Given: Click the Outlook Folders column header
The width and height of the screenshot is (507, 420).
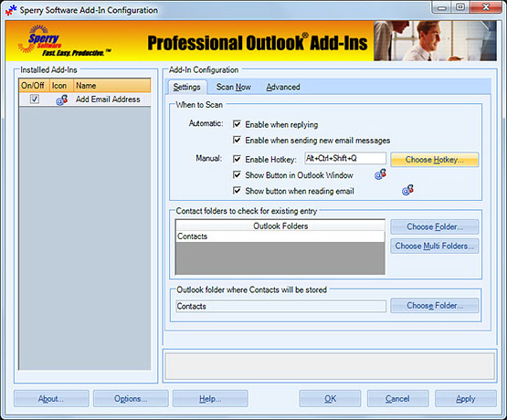Looking at the screenshot, I should click(x=280, y=226).
